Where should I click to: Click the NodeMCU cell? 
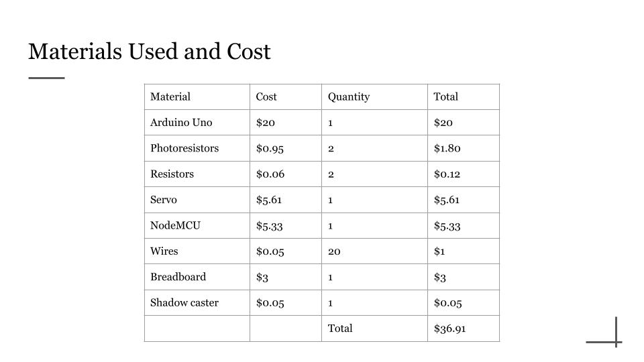click(197, 226)
